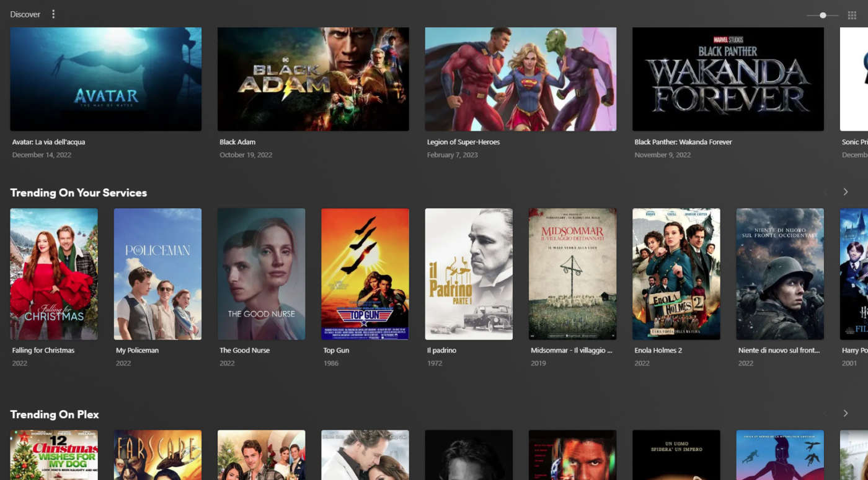Click the 'My Policeman' title text

[138, 350]
